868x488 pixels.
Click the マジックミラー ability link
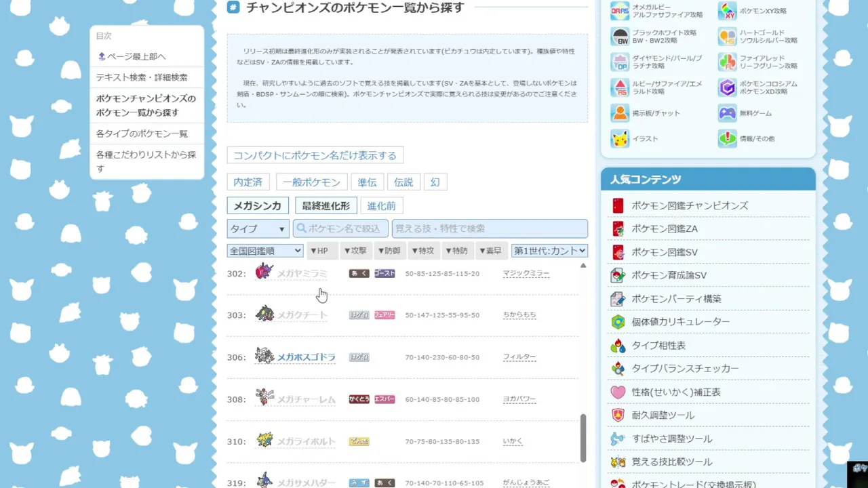526,273
